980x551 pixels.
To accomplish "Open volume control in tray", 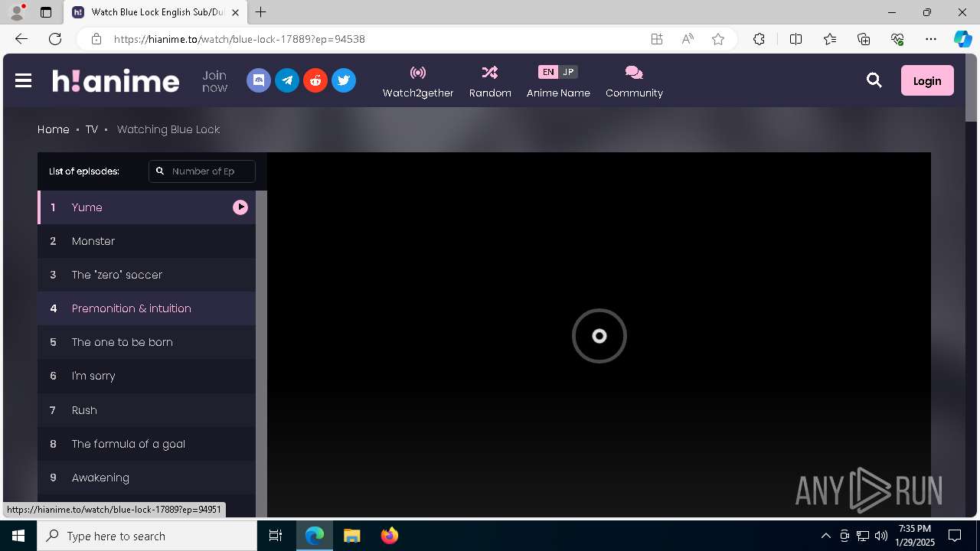I will [881, 536].
